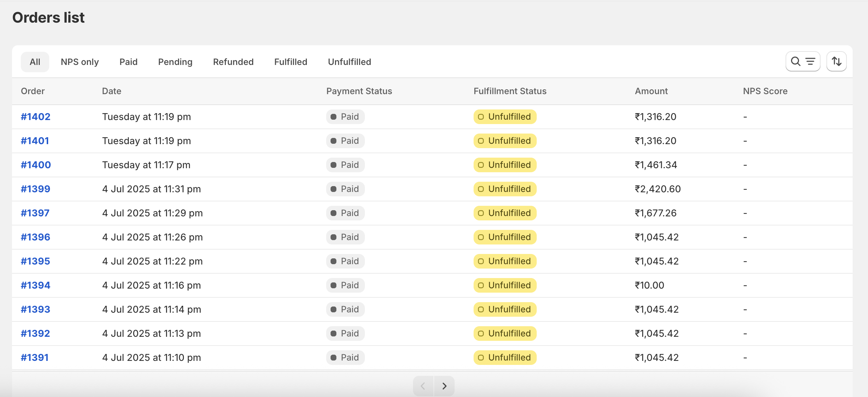The width and height of the screenshot is (868, 397).
Task: Filter by the Unfulfilled tab
Action: tap(349, 62)
